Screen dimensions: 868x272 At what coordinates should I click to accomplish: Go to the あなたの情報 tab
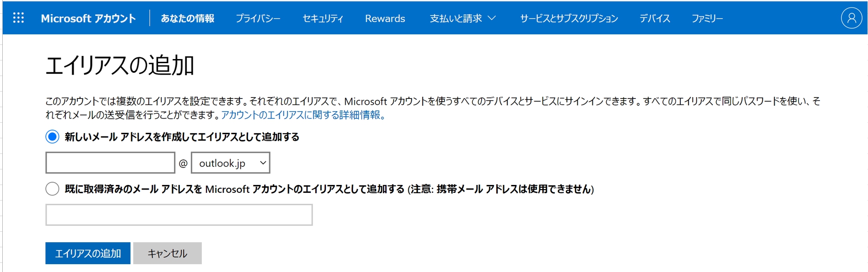point(187,18)
